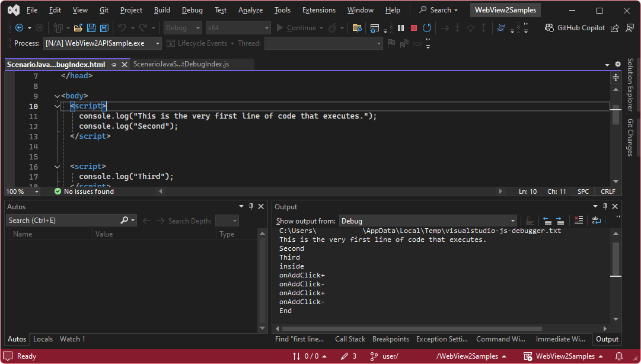Screen dimensions: 641x364
Task: Restart the debugging session
Action: point(426,27)
